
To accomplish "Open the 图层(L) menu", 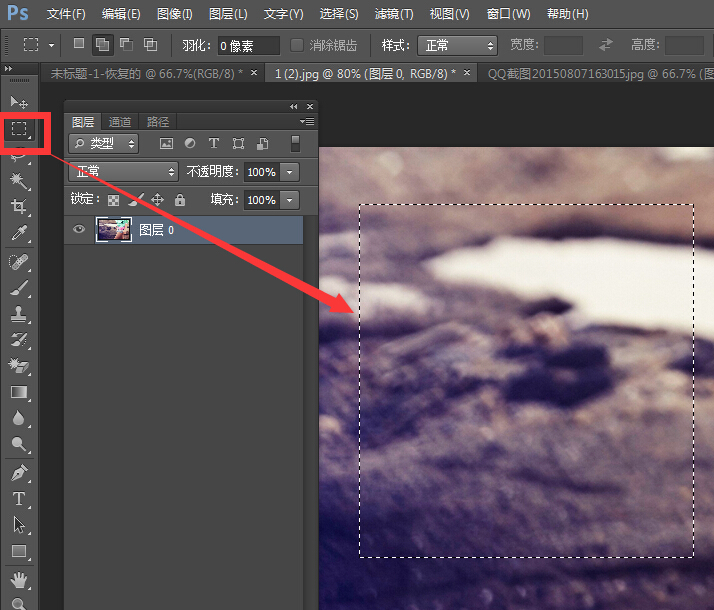I will [x=228, y=14].
